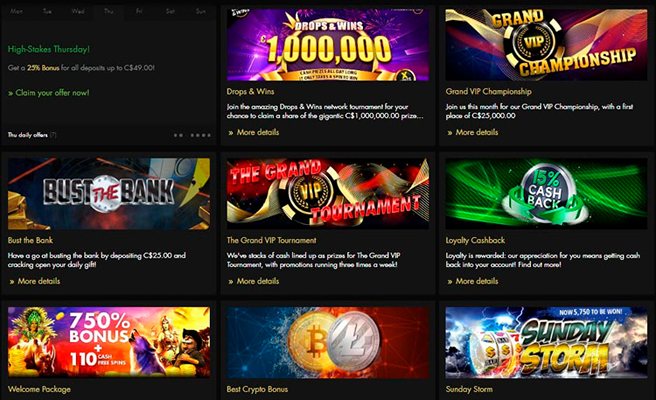Switch to the Mon daily offers tab
The width and height of the screenshot is (656, 400).
[x=16, y=11]
